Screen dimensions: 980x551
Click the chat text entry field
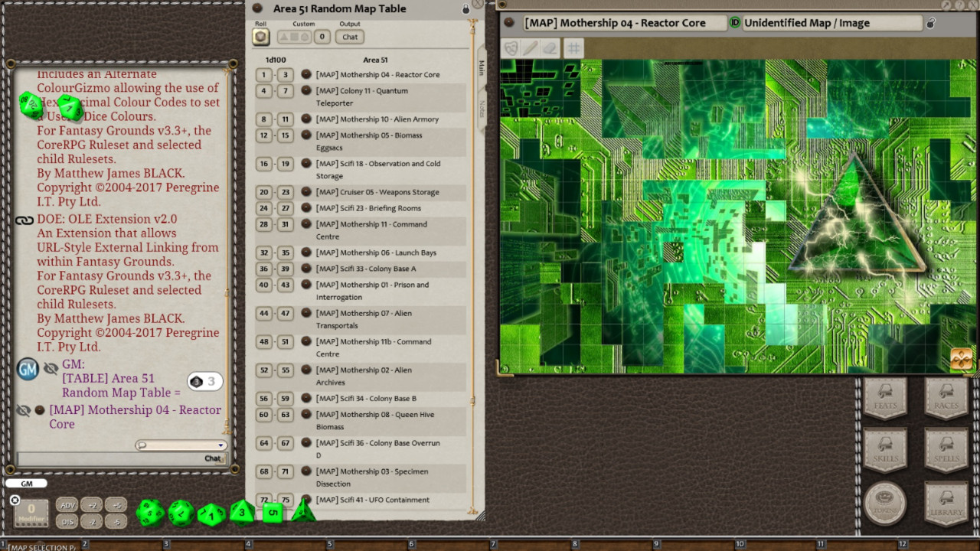tap(107, 458)
